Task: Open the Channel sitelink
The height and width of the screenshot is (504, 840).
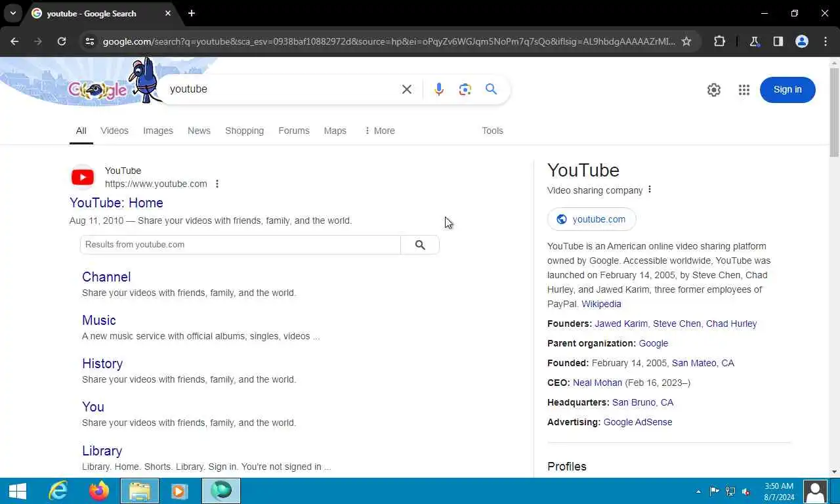Action: 106,277
